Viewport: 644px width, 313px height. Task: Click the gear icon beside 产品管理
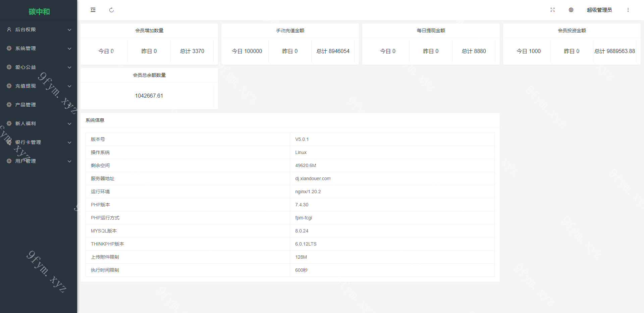pos(9,105)
